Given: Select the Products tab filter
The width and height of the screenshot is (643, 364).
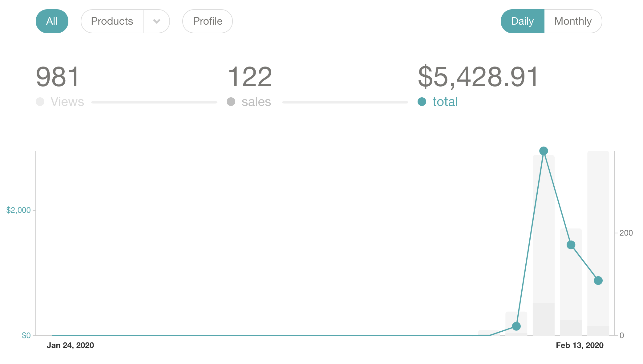Looking at the screenshot, I should tap(112, 21).
